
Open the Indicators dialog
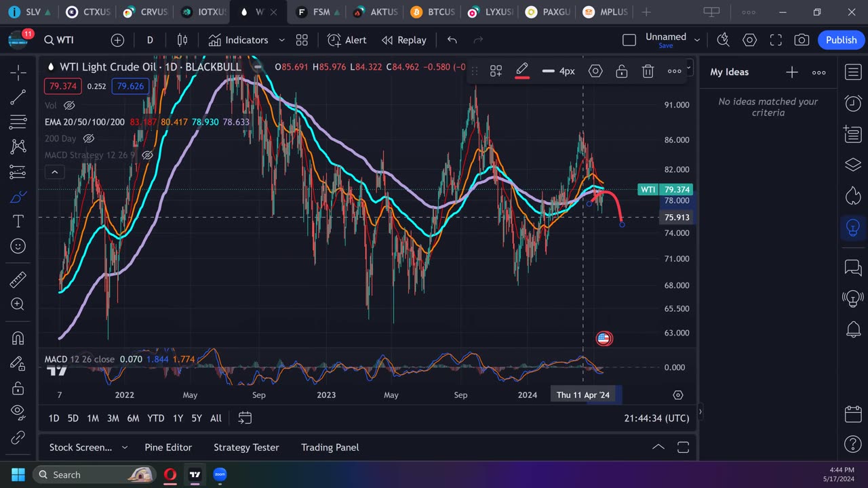pyautogui.click(x=238, y=40)
